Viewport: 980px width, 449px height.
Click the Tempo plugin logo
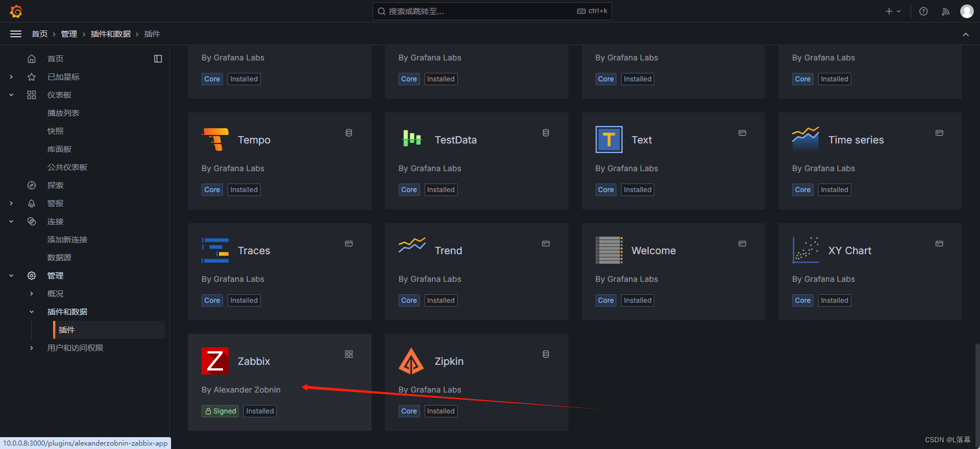[x=215, y=140]
